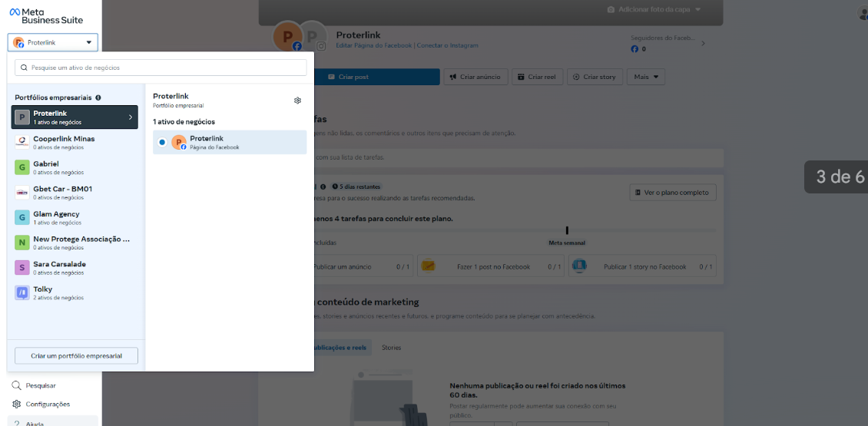Click the green G avatar for Gabriel
Viewport: 868px width, 426px height.
[22, 167]
